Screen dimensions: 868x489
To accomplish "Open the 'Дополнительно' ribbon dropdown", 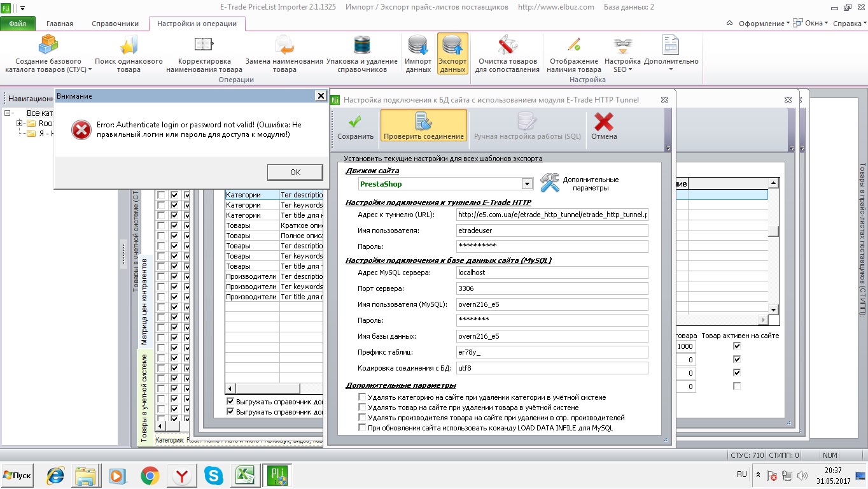I will pyautogui.click(x=671, y=53).
